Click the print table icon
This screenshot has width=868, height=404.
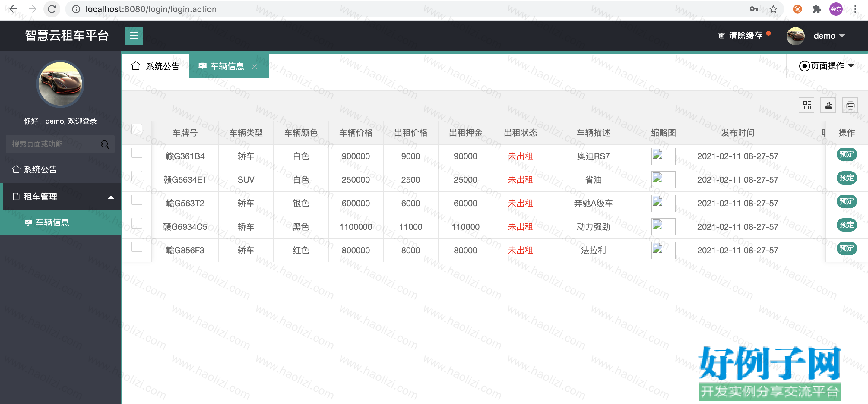point(850,106)
